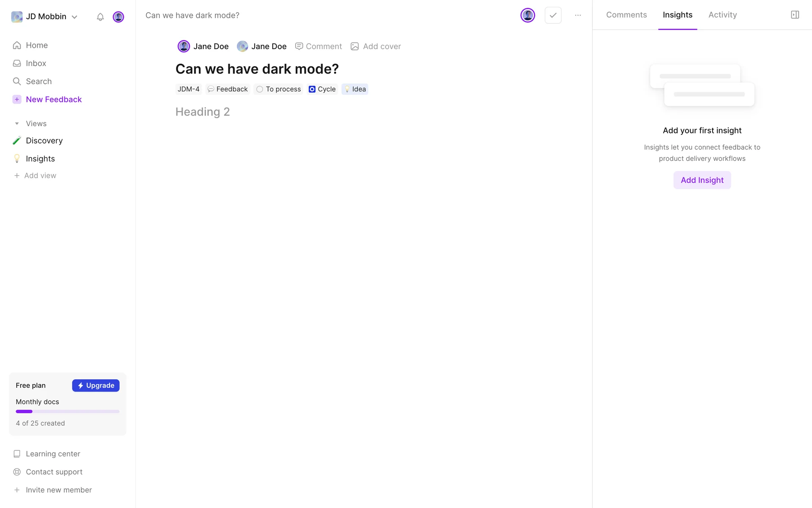Click the notifications bell icon
Image resolution: width=812 pixels, height=508 pixels.
click(x=100, y=17)
